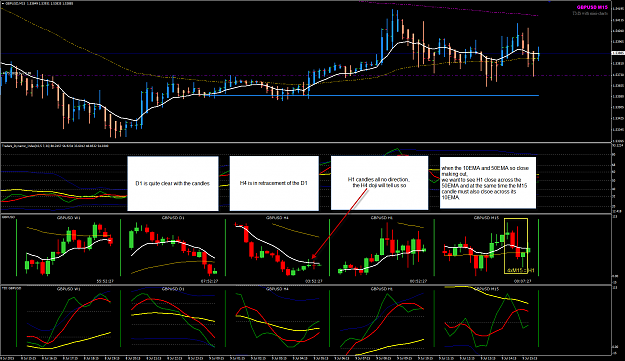Viewport: 625px width, 361px height.
Task: Click the GBPUSD W1 label in TDI row
Action: [x=68, y=289]
